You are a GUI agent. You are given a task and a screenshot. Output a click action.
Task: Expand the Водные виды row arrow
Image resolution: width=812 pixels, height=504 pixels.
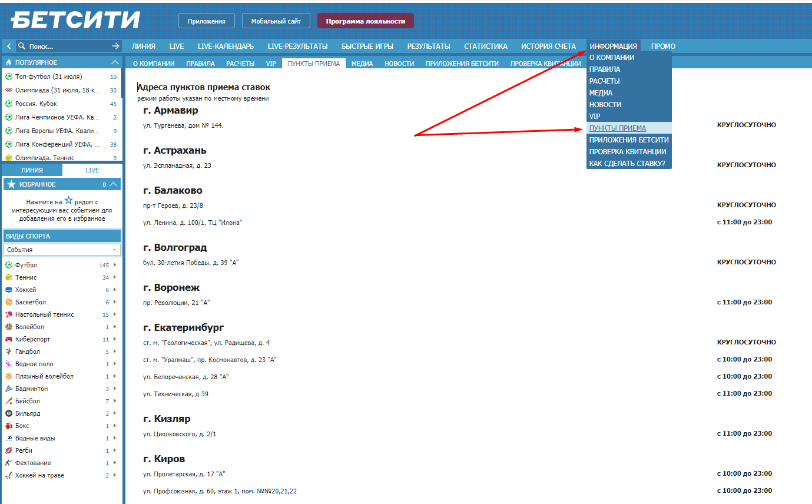click(x=115, y=438)
